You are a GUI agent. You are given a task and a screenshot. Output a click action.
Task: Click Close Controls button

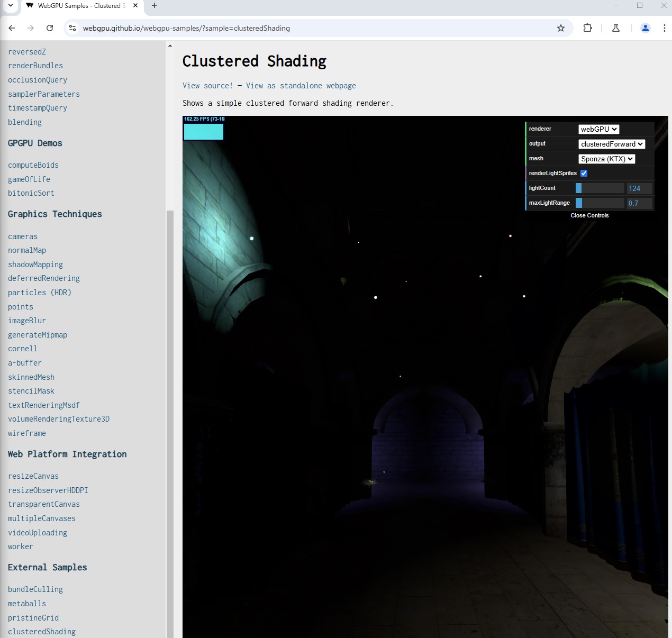coord(589,215)
